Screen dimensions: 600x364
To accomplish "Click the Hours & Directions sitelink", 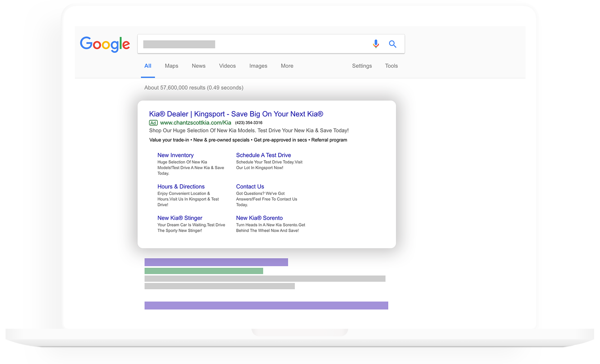I will (x=181, y=186).
